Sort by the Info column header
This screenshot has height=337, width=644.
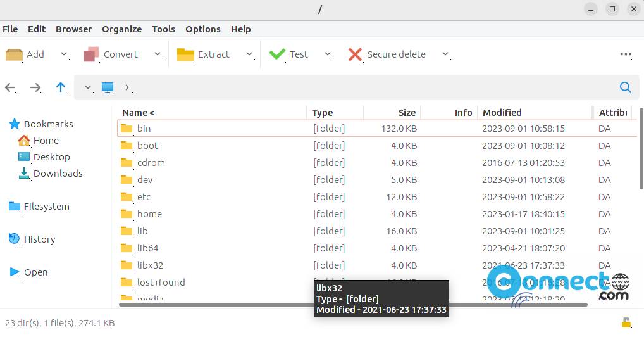(x=449, y=112)
